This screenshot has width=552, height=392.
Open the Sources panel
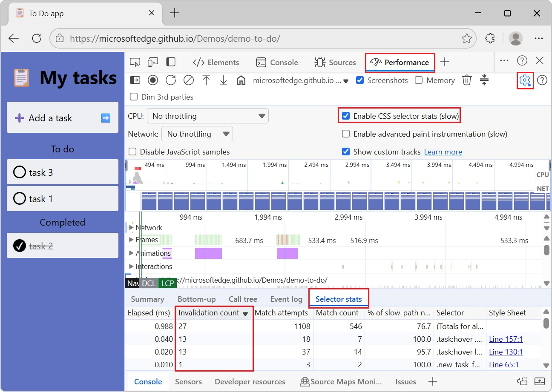pos(336,62)
